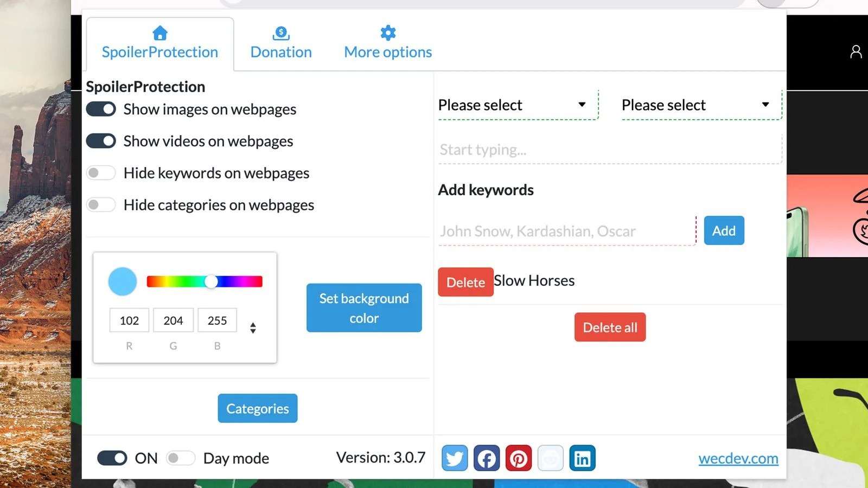This screenshot has height=488, width=868.
Task: Click the Pinterest share icon
Action: point(519,458)
